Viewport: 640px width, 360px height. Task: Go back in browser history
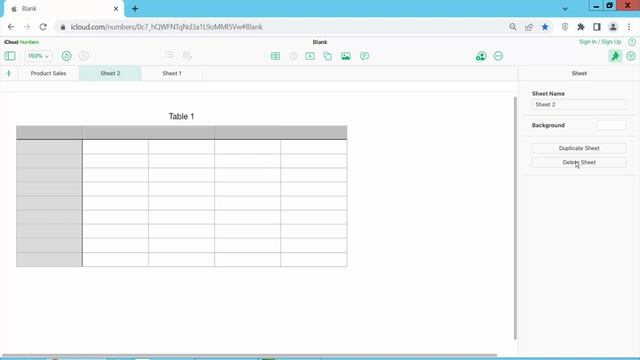pos(11,27)
